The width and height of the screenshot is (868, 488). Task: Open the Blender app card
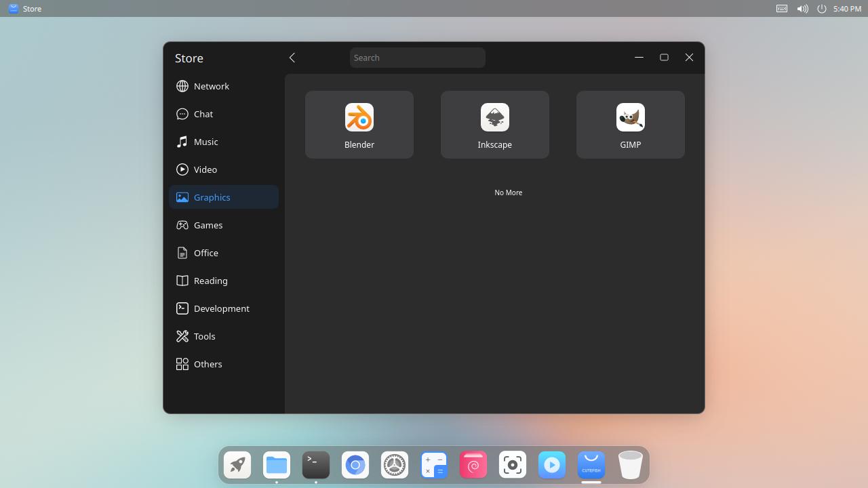(359, 125)
